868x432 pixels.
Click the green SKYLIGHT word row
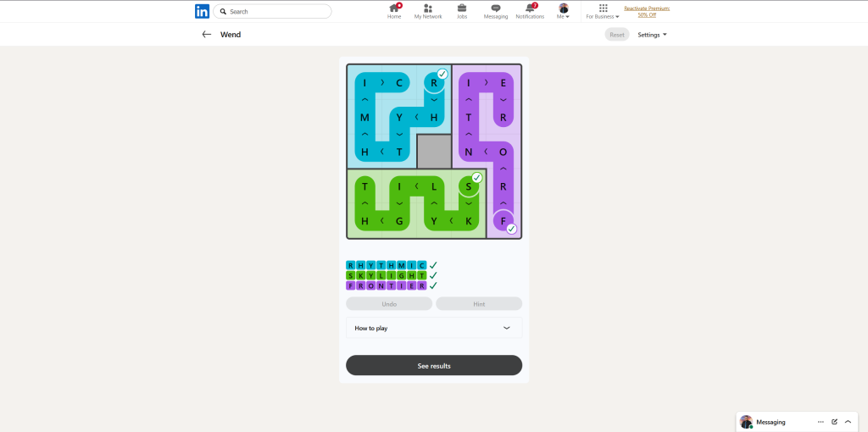click(x=387, y=275)
